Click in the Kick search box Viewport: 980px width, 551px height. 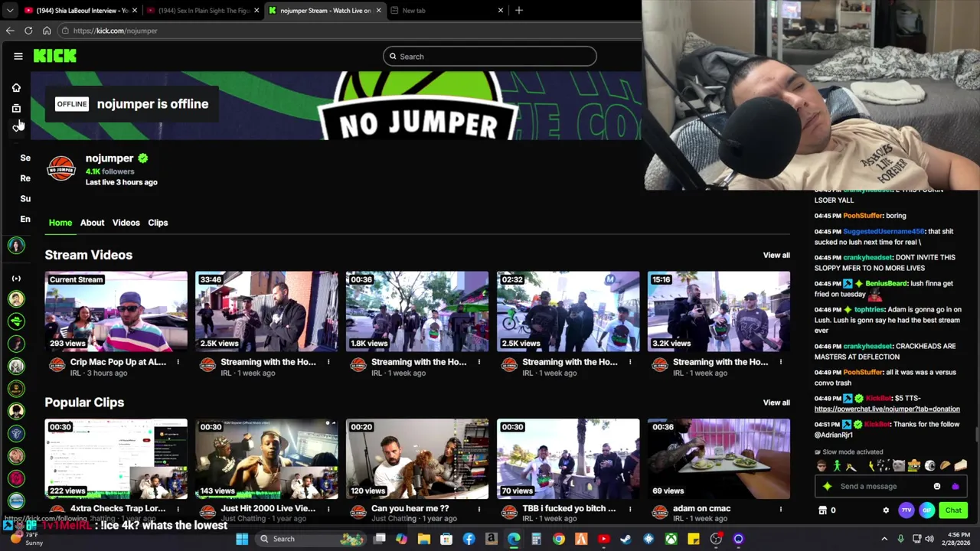[x=490, y=56]
